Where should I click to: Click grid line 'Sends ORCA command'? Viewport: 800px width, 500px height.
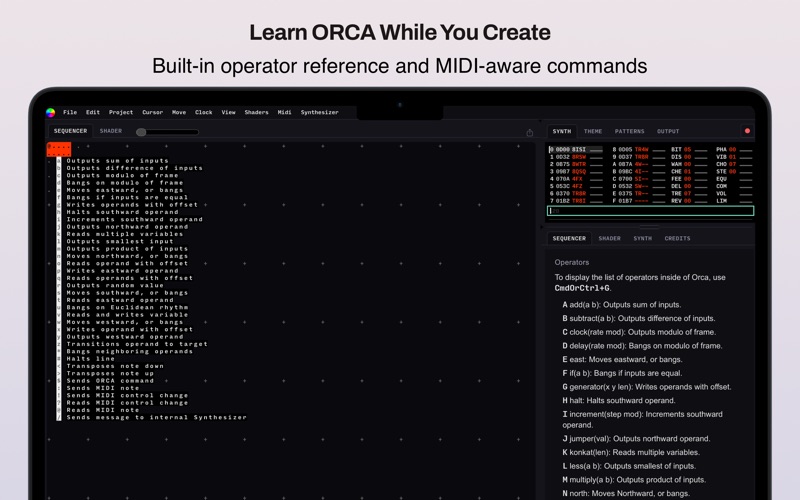[110, 381]
